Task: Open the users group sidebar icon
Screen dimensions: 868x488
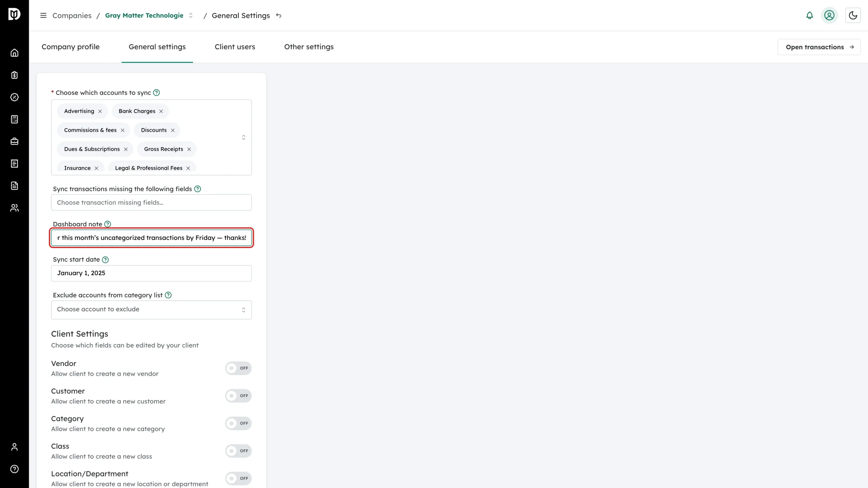Action: (x=14, y=208)
